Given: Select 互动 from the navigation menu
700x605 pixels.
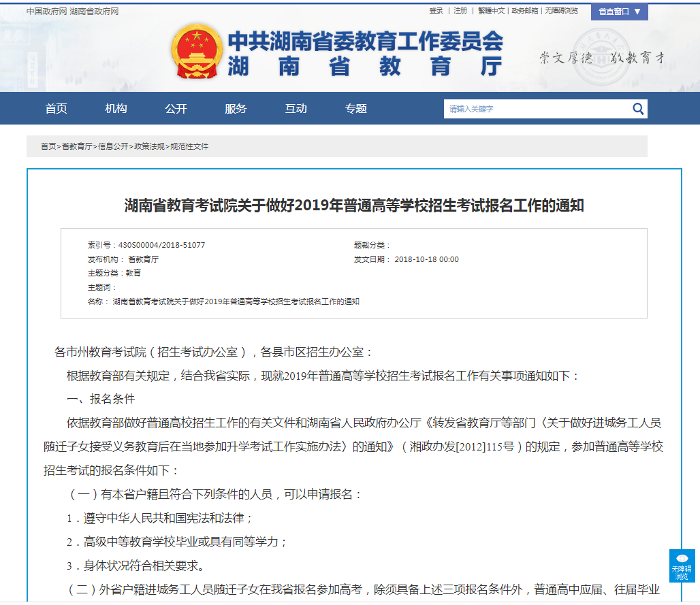Looking at the screenshot, I should pyautogui.click(x=296, y=108).
